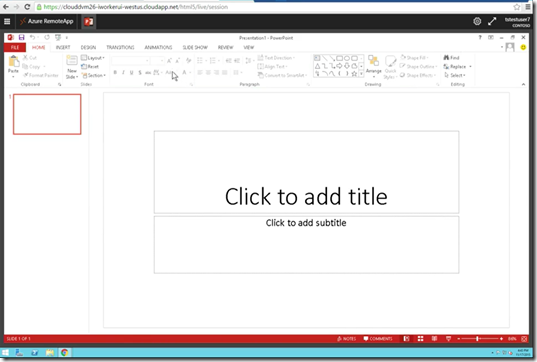The image size is (537, 362).
Task: Start Slide Show from status bar
Action: pos(448,339)
